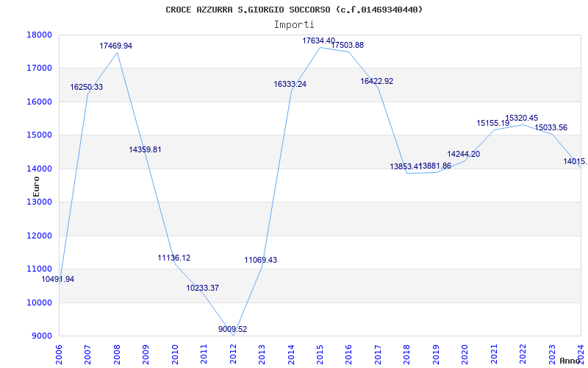Select the 14359.81 data label
This screenshot has width=588, height=368.
pos(145,149)
